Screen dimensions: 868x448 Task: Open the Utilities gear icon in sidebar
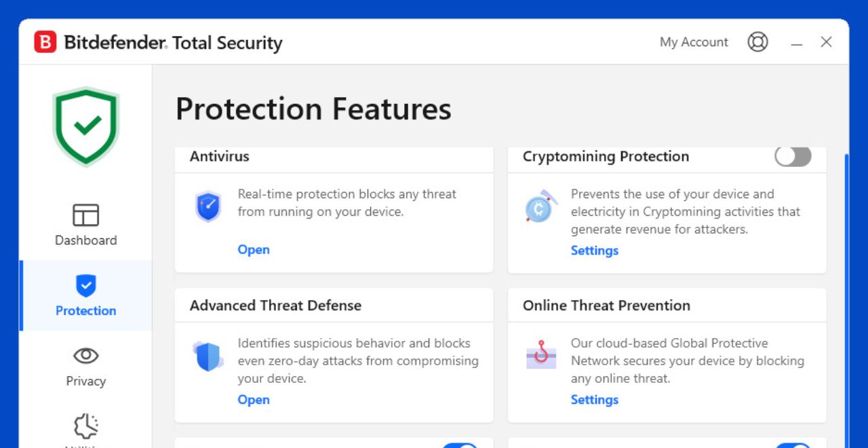coord(85,427)
